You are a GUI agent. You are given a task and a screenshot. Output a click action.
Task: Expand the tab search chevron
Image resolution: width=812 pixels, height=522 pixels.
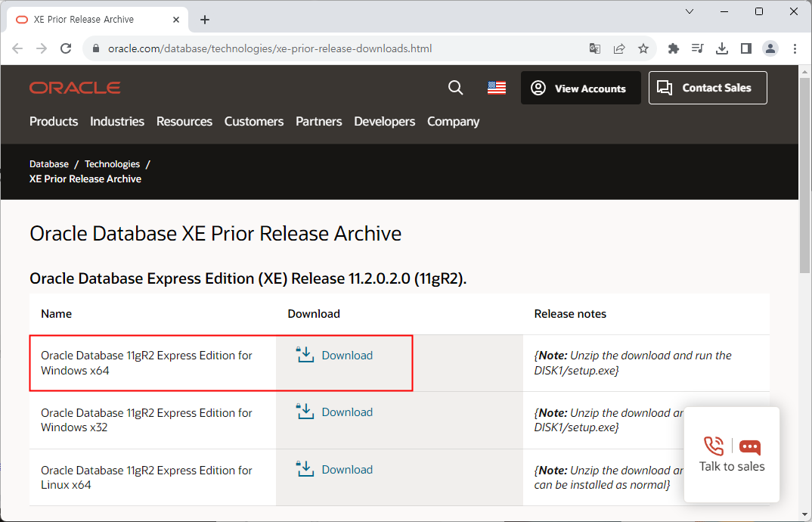point(690,11)
